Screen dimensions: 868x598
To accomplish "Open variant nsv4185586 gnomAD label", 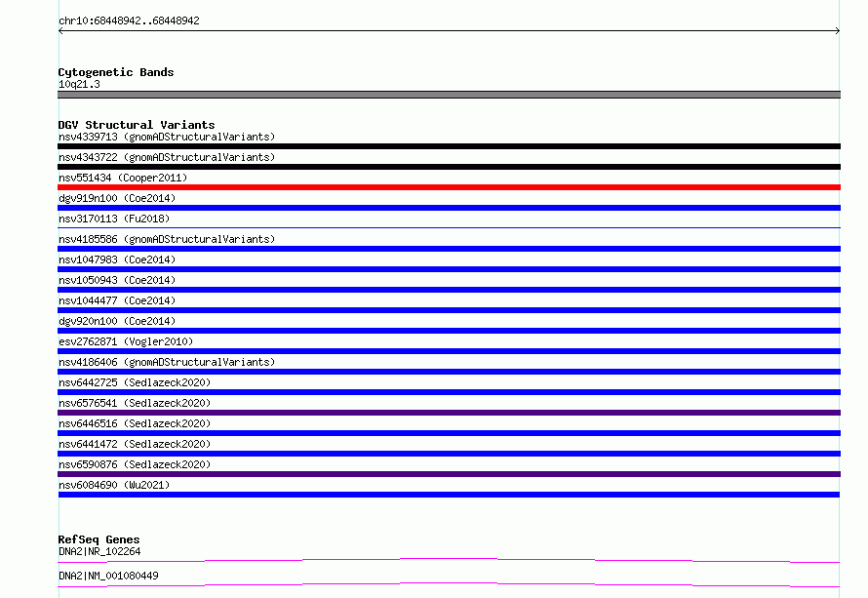I will coord(167,239).
